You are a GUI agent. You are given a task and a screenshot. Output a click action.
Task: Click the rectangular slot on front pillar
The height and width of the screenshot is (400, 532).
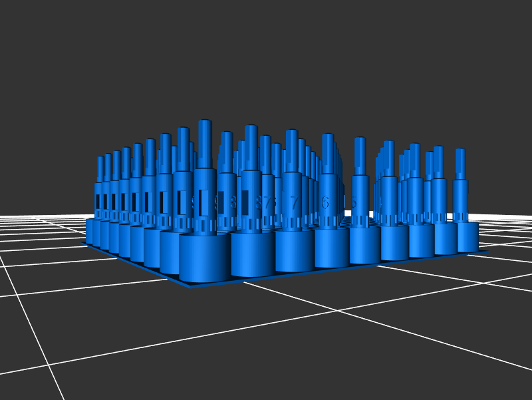[204, 202]
